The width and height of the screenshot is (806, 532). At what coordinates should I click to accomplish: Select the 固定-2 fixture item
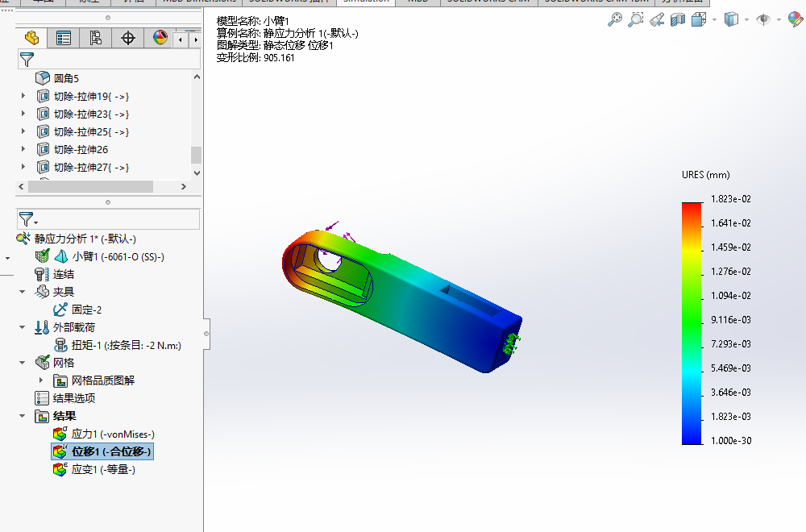click(86, 310)
